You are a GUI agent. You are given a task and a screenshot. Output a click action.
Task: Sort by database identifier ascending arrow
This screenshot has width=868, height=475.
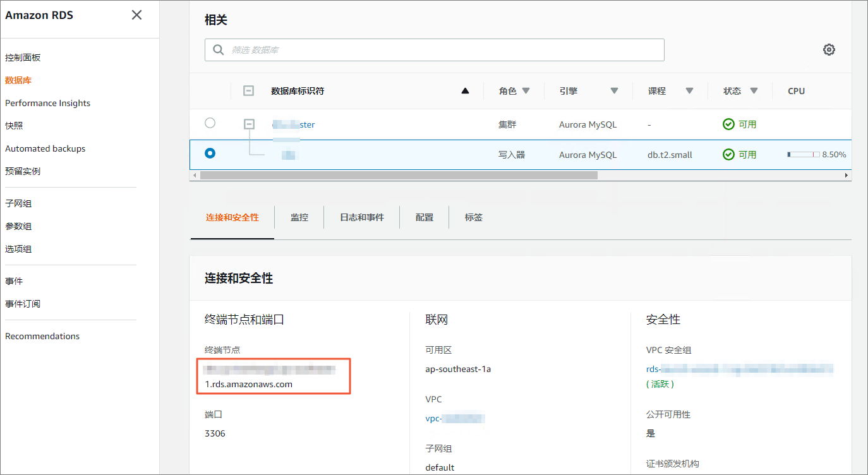(x=466, y=91)
